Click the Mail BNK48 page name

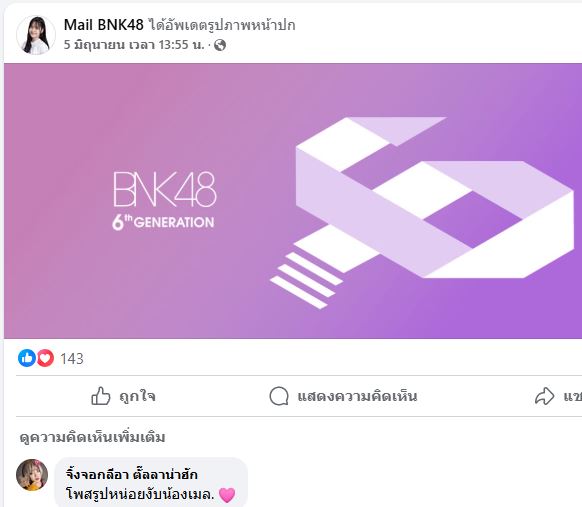[x=104, y=25]
